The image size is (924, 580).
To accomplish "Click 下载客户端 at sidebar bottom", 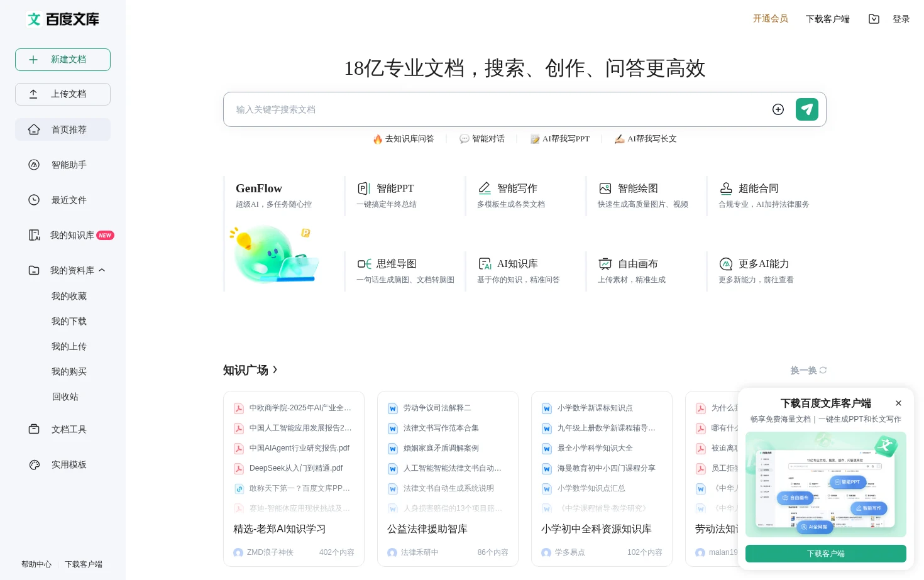I will click(84, 564).
